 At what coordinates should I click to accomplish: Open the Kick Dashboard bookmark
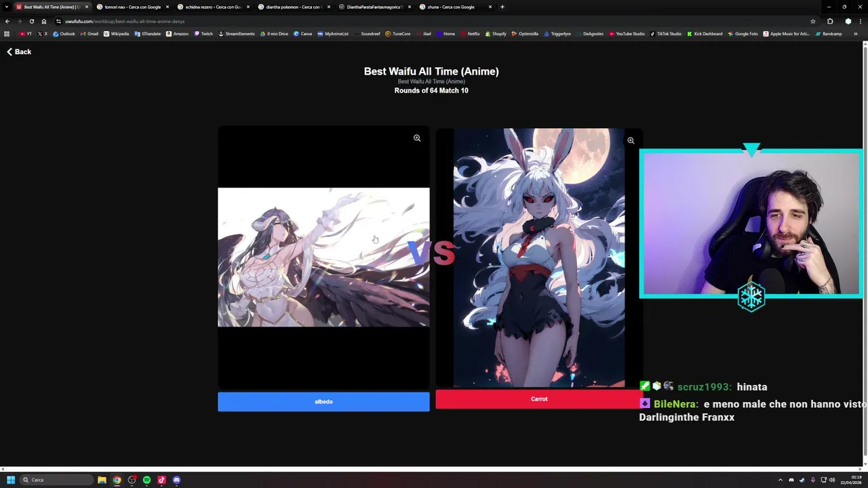click(x=705, y=34)
